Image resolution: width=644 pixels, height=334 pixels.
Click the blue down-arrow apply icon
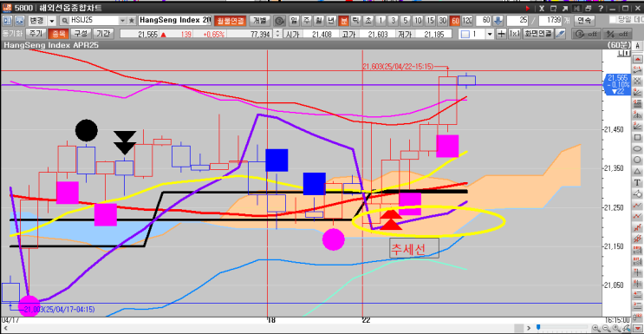point(498,20)
